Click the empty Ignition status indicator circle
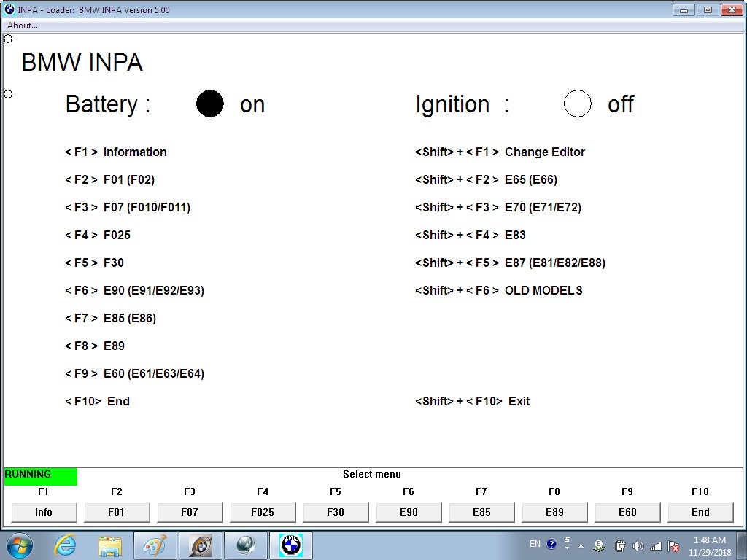 tap(578, 104)
